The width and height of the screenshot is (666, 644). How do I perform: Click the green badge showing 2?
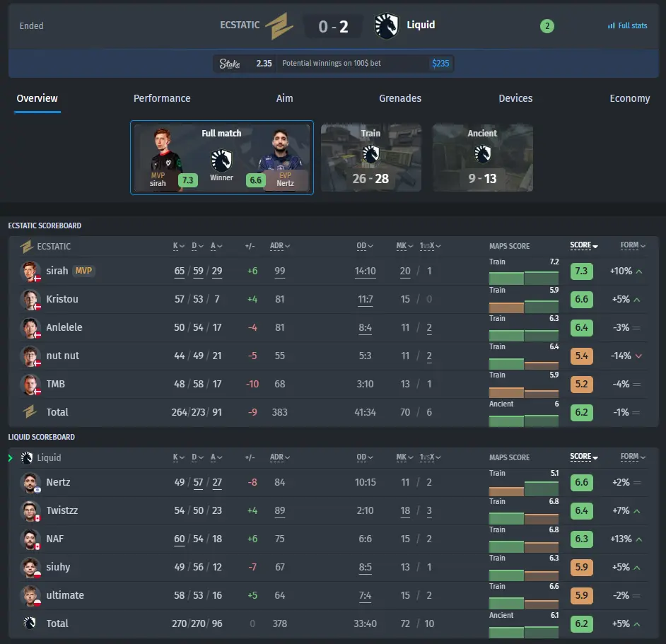point(547,26)
